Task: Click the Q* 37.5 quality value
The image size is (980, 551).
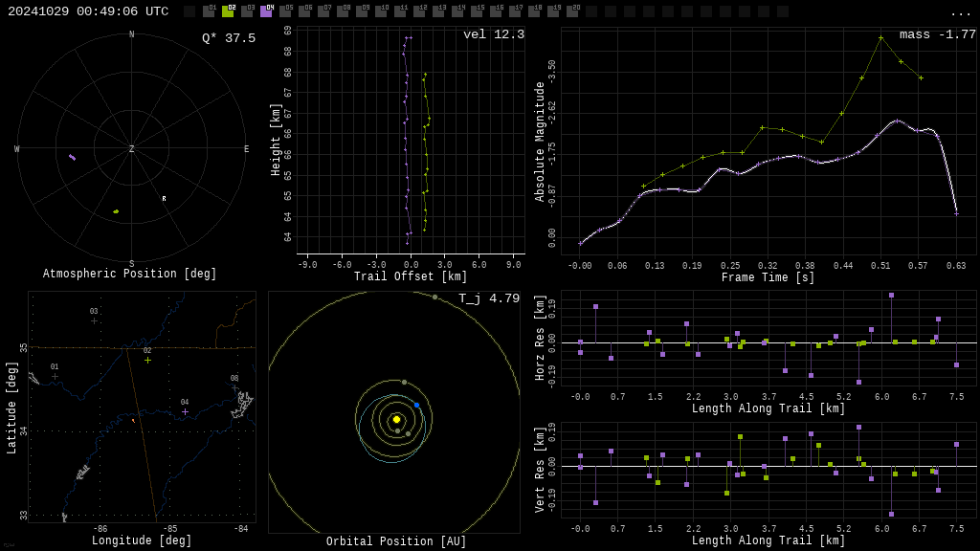Action: click(x=228, y=38)
